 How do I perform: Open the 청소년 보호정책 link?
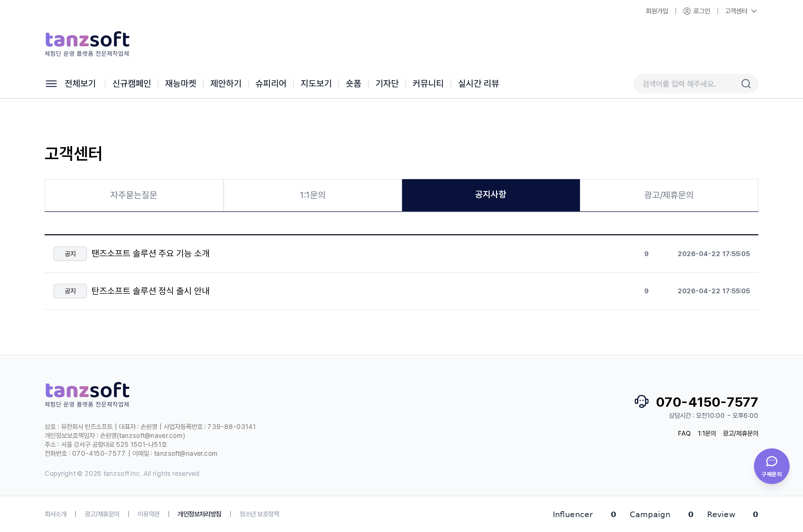259,514
